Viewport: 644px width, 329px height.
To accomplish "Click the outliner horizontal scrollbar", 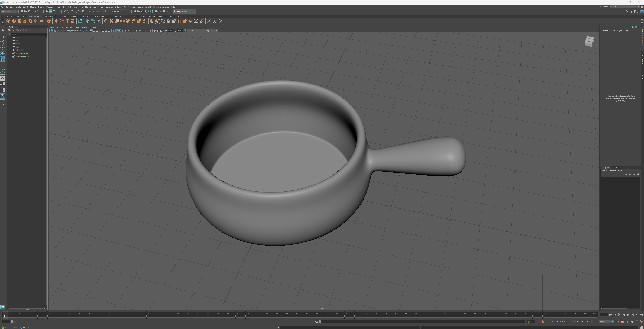I will point(26,308).
